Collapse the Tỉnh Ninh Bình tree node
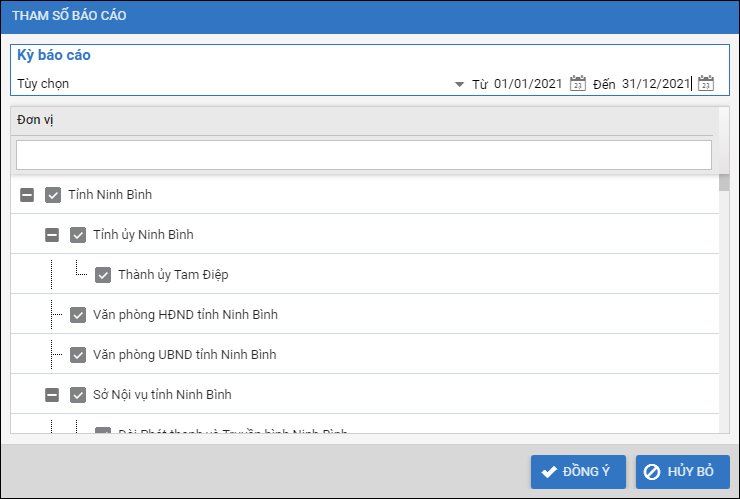The image size is (740, 499). (x=27, y=195)
